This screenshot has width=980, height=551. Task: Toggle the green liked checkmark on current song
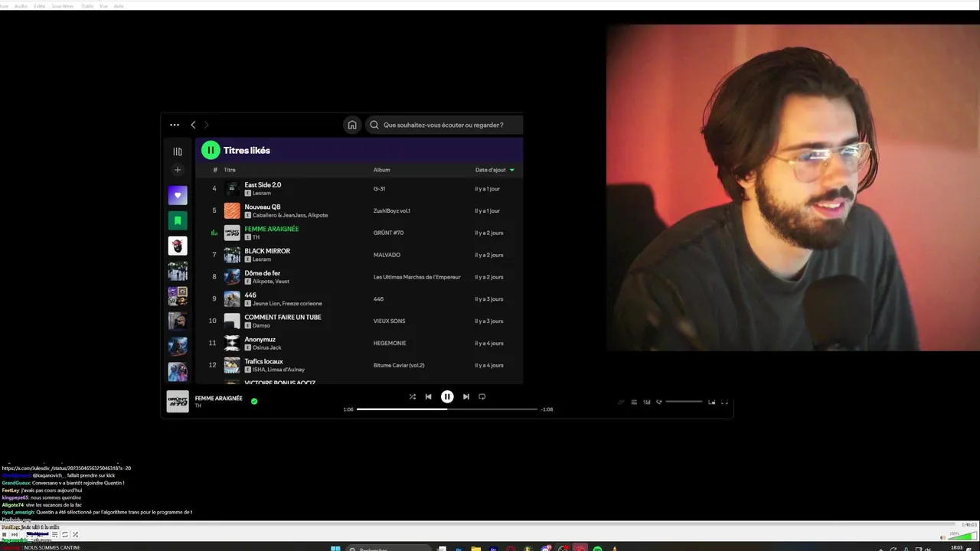(x=254, y=401)
